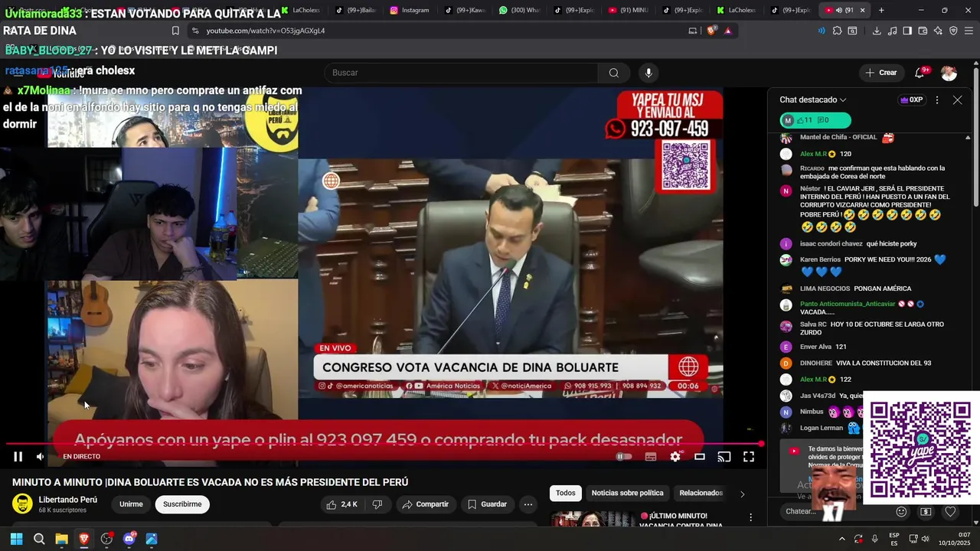Open the YouTube account avatar menu
This screenshot has height=551, width=980.
coord(949,73)
